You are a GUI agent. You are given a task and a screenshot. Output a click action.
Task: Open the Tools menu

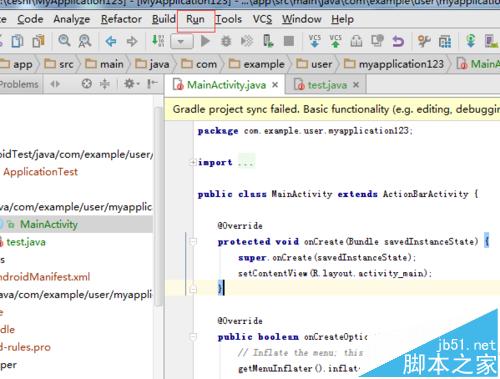(228, 19)
